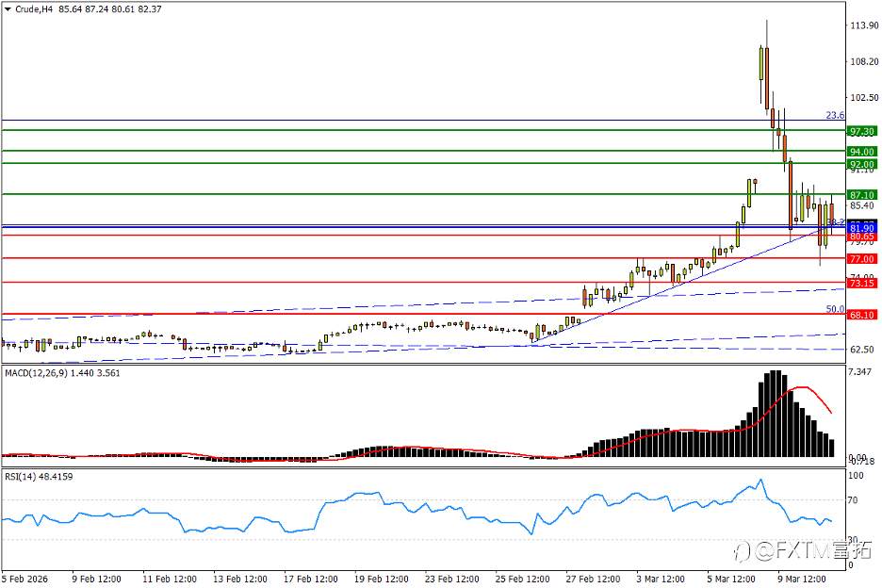
Task: Click the red 73.15 support label
Action: [x=862, y=283]
